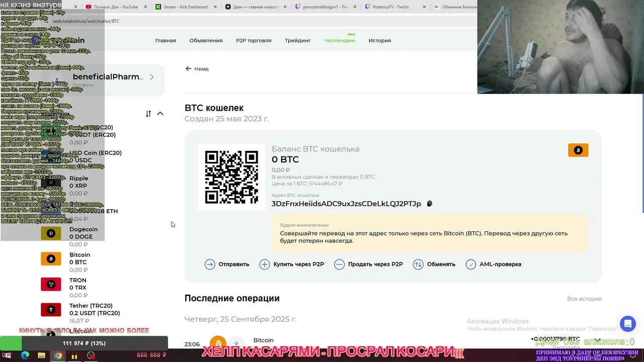Click the Обменять label
This screenshot has width=644, height=362.
441,264
